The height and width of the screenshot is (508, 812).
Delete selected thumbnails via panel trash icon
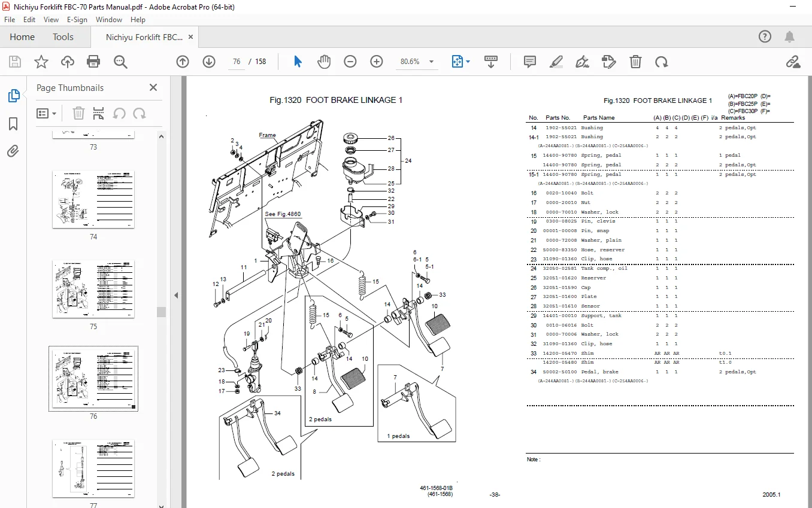click(x=78, y=113)
